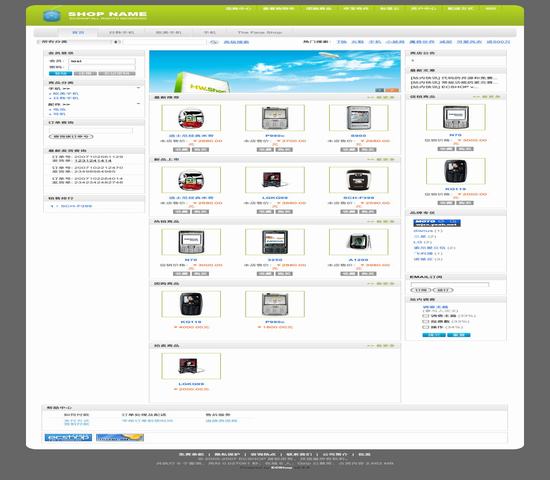
Task: Click the blue shop logo icon
Action: tap(51, 15)
